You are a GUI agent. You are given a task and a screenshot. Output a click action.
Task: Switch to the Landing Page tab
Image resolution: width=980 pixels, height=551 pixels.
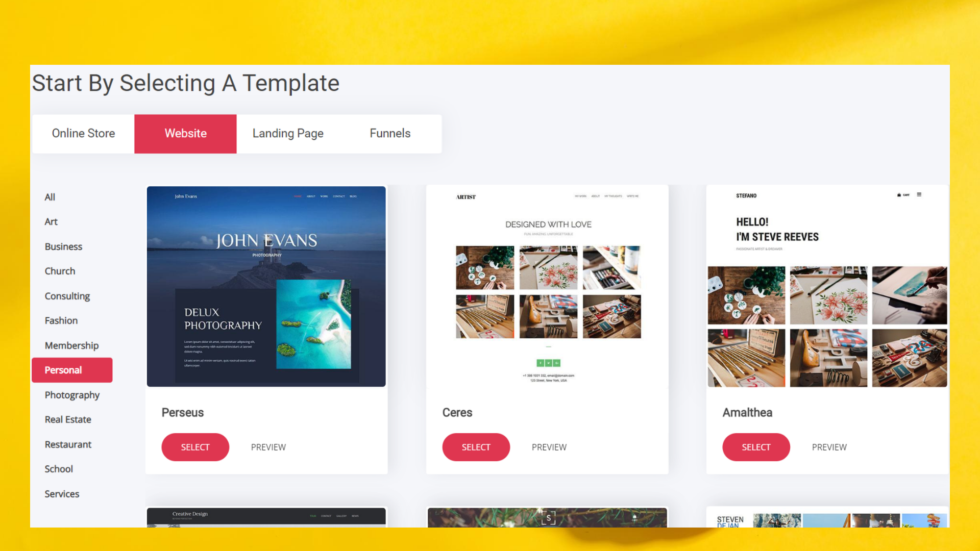[287, 133]
